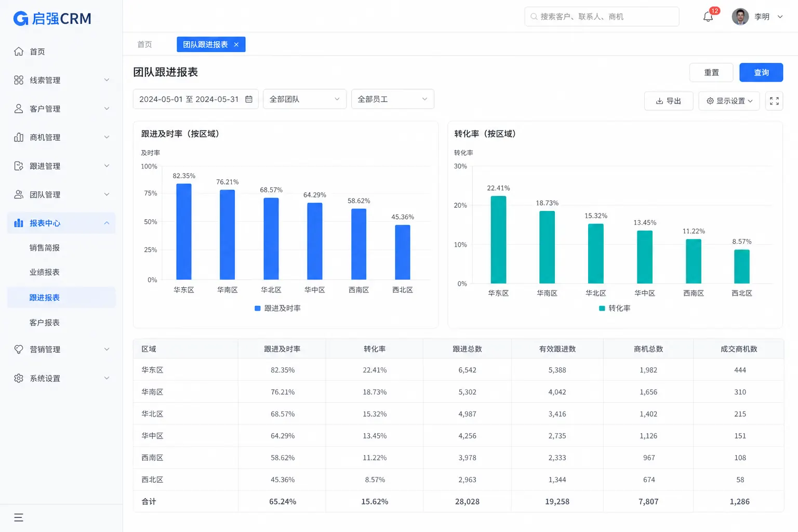This screenshot has height=532, width=798.
Task: Focus the 搜索客户 search field
Action: click(x=602, y=17)
